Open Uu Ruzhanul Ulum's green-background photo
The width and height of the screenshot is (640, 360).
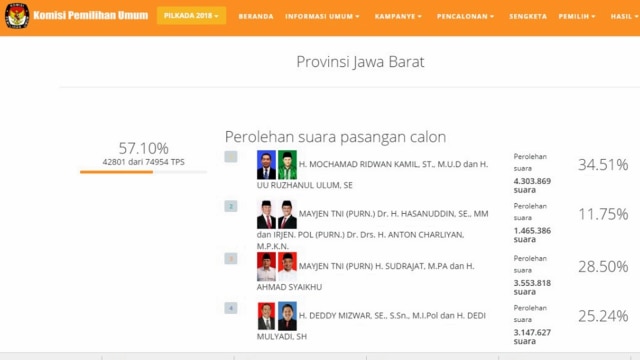287,164
